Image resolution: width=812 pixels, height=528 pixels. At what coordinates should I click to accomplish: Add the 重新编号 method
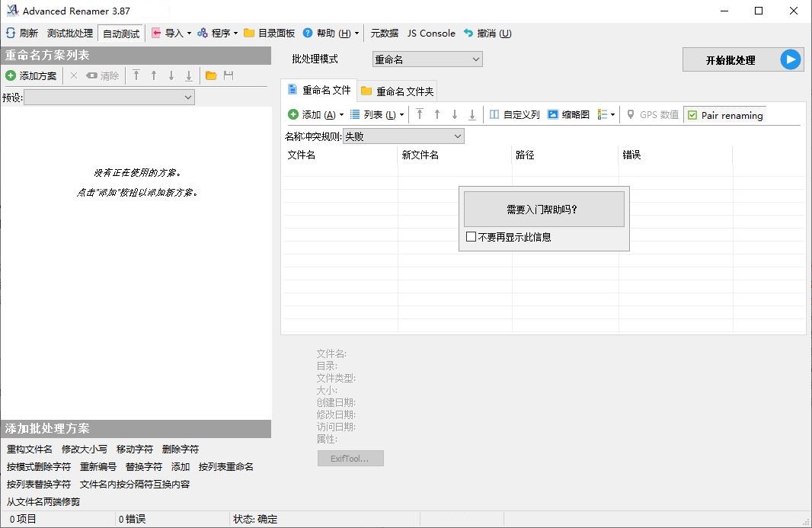click(98, 467)
